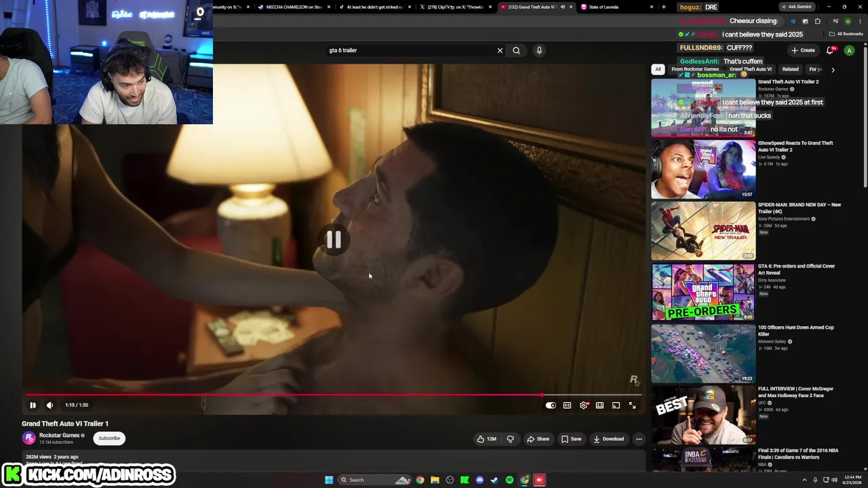The image size is (868, 488).
Task: Open the Rockstar Games channel name link
Action: 60,435
